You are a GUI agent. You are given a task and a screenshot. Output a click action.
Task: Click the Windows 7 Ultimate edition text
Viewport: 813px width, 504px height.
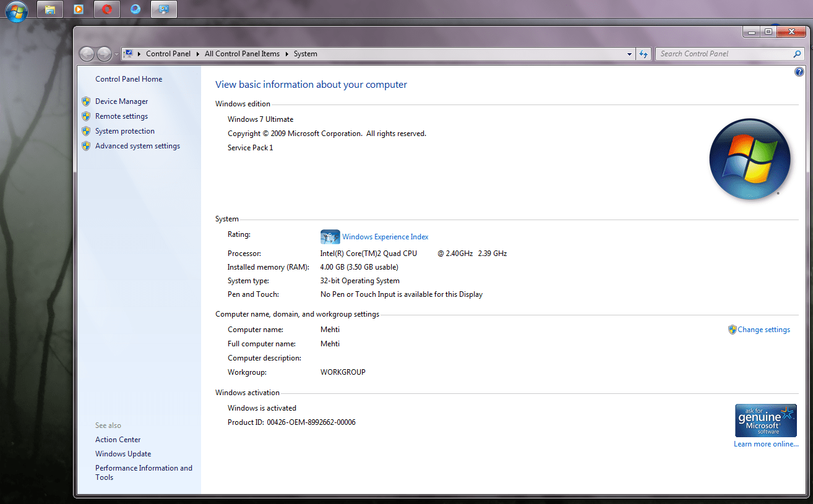click(260, 119)
